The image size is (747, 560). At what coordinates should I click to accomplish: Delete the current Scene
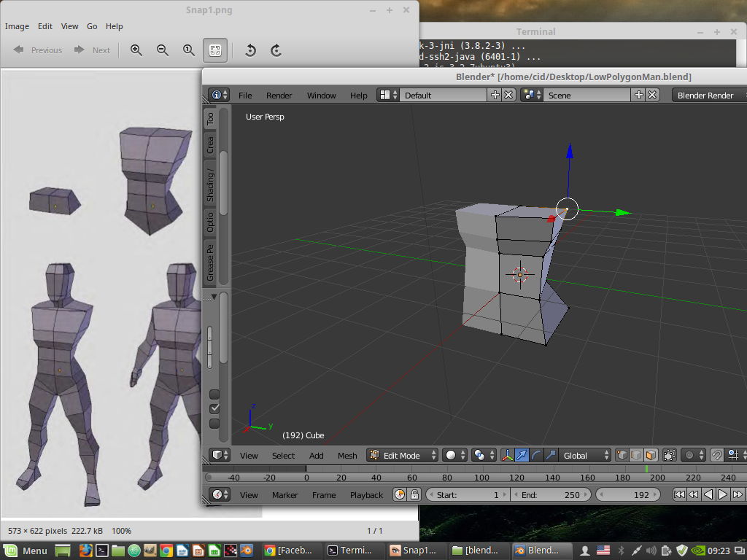[x=653, y=95]
